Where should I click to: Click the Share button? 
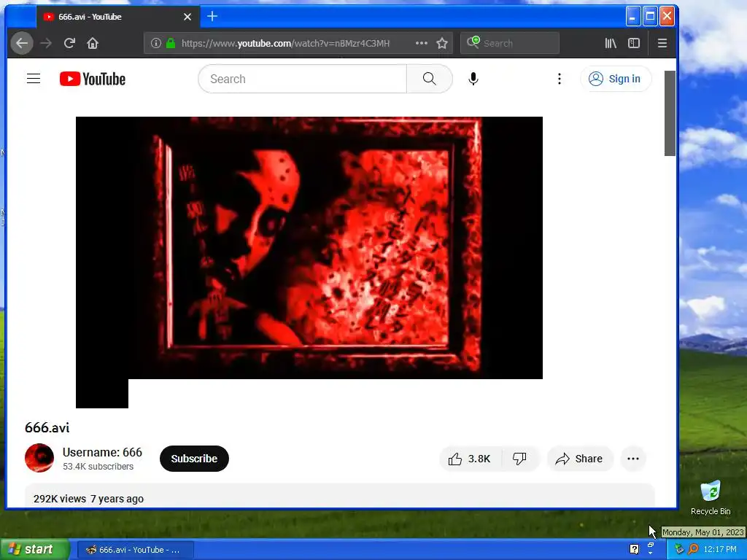coord(579,459)
